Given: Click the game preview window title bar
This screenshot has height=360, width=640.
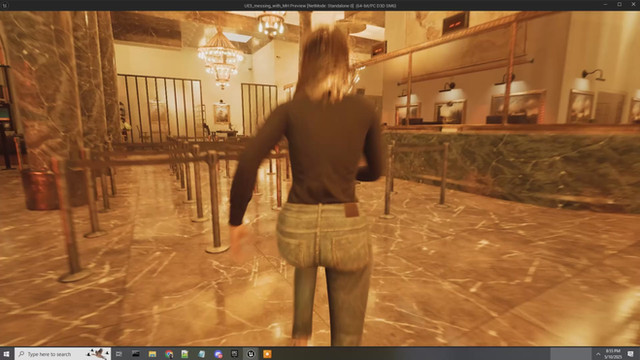Looking at the screenshot, I should 320,5.
